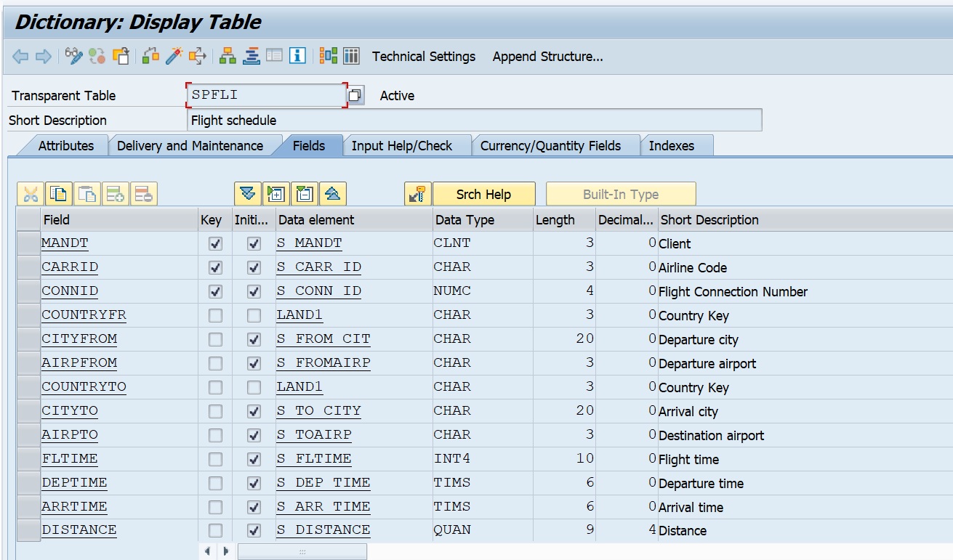Screen dimensions: 953x560
Task: Open the S_DISTANCE data element link
Action: pos(323,530)
